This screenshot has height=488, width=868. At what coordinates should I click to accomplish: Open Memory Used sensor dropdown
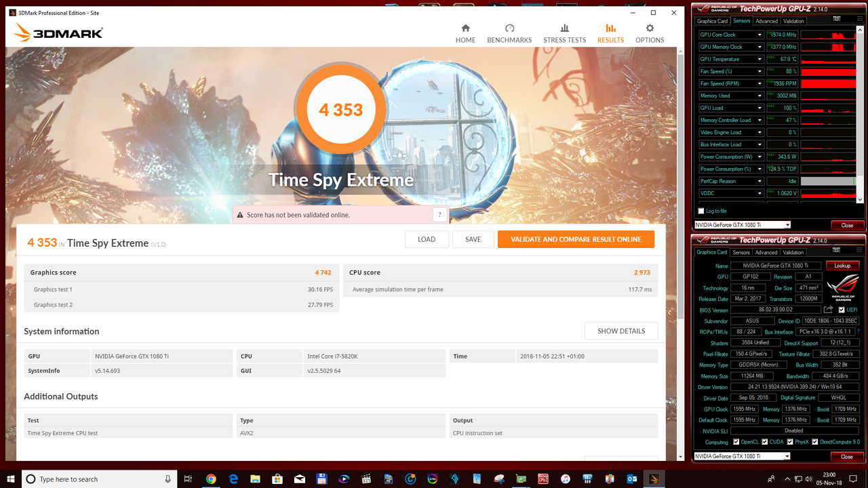pos(759,96)
